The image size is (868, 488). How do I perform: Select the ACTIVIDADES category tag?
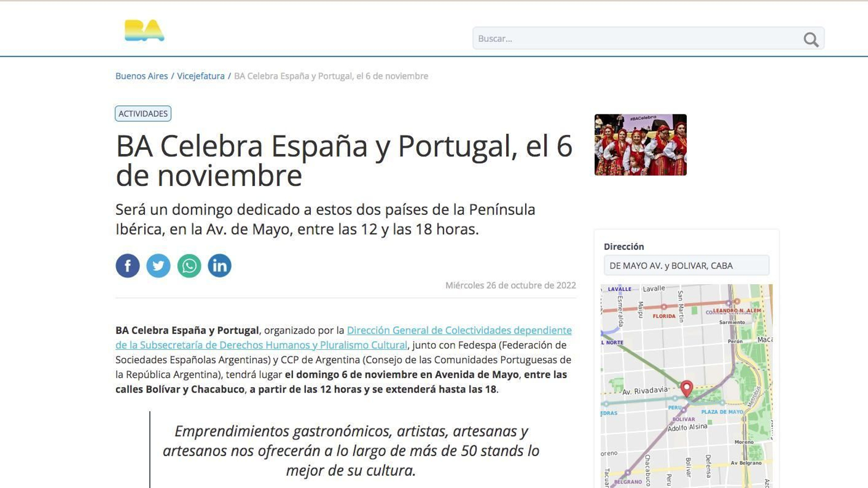click(x=143, y=113)
